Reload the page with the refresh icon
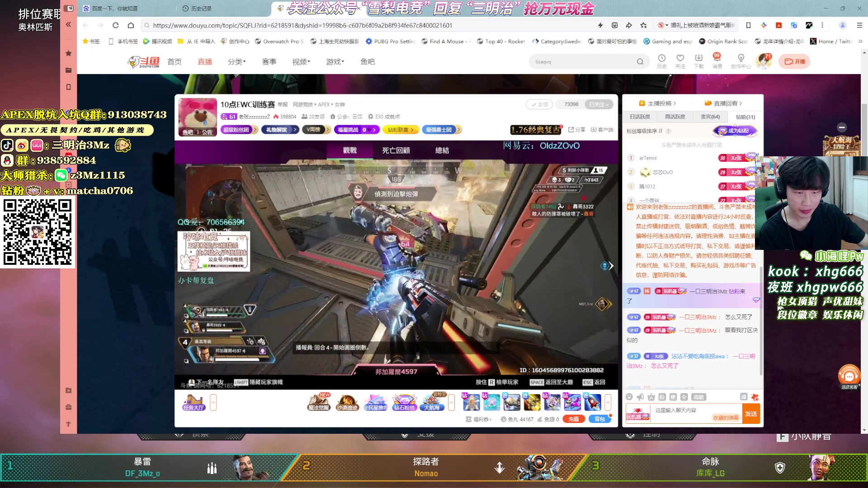This screenshot has width=868, height=488. (116, 25)
